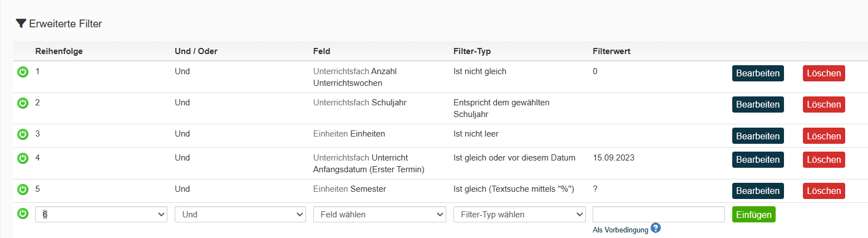Click the field Unterrichtsfach Anzahl Unterrichtswochen
The image size is (868, 238).
point(355,77)
